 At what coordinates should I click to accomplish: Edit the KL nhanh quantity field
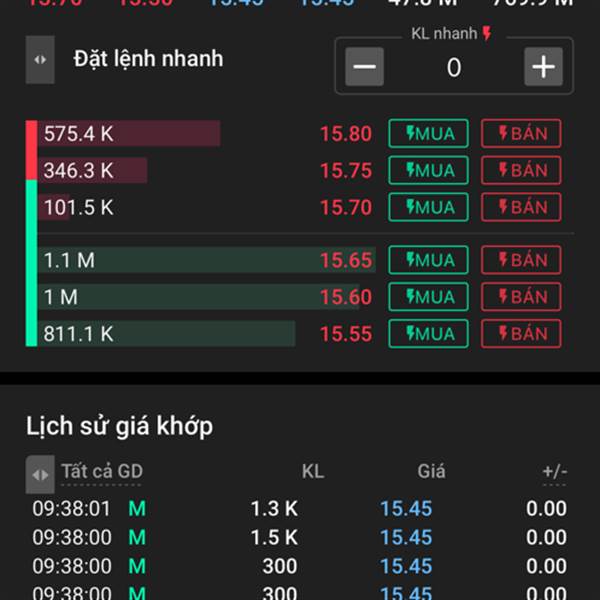tap(454, 67)
